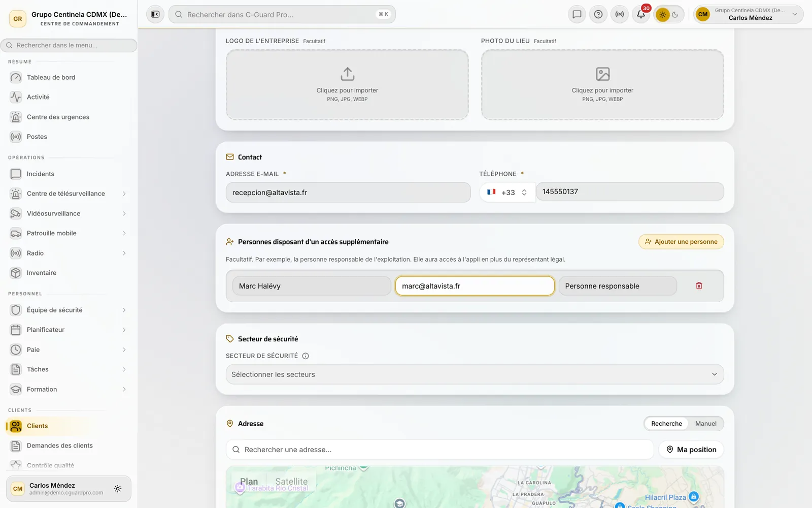The width and height of the screenshot is (812, 508).
Task: Click the Personne responsable role field
Action: point(618,286)
